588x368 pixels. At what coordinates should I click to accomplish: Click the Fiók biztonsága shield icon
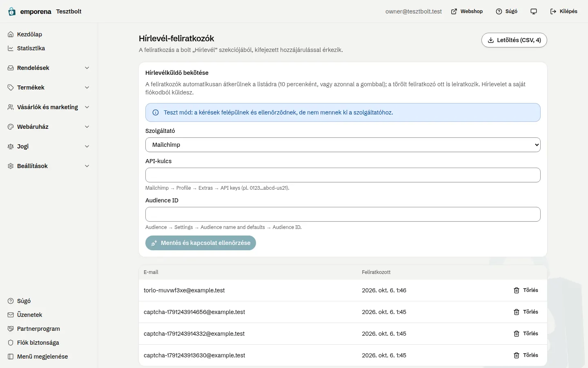[11, 343]
